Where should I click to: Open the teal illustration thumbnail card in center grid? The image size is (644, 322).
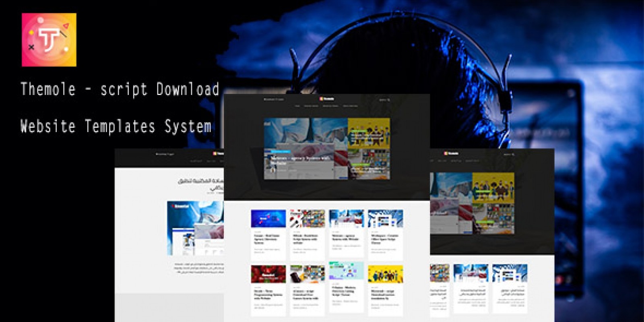click(x=346, y=271)
